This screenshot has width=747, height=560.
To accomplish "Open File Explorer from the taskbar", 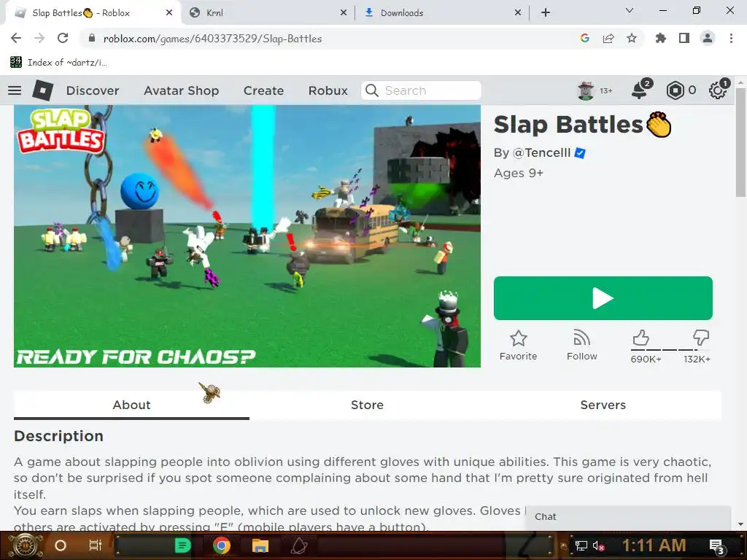I will (260, 545).
